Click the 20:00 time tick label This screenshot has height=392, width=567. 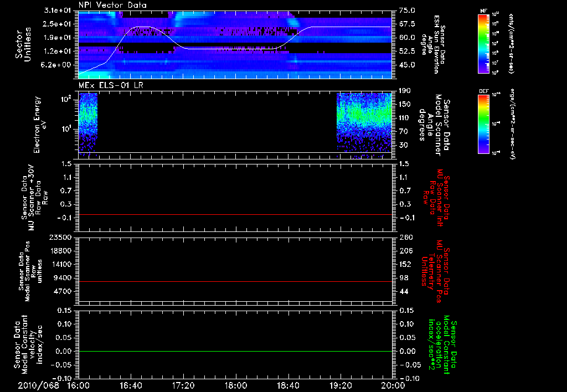point(393,385)
